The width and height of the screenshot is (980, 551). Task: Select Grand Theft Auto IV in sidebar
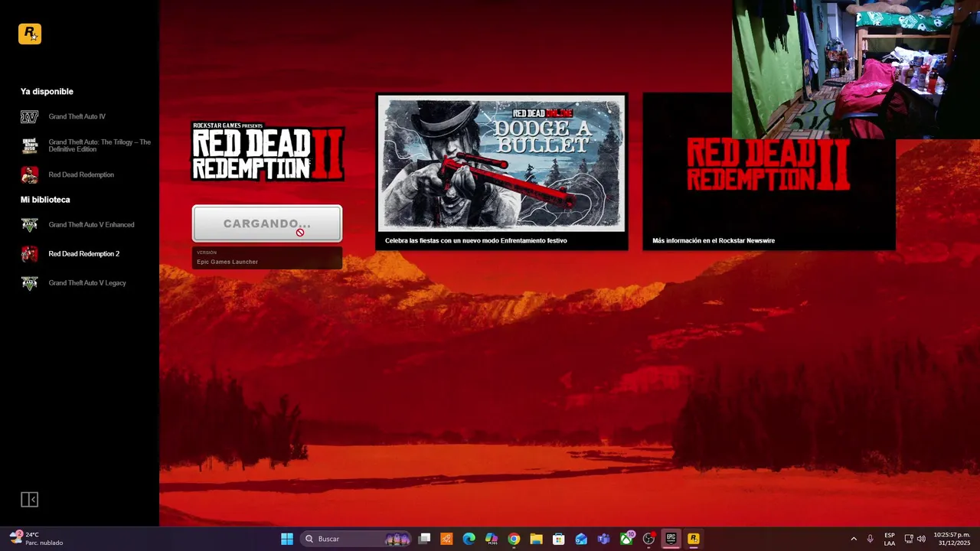77,116
